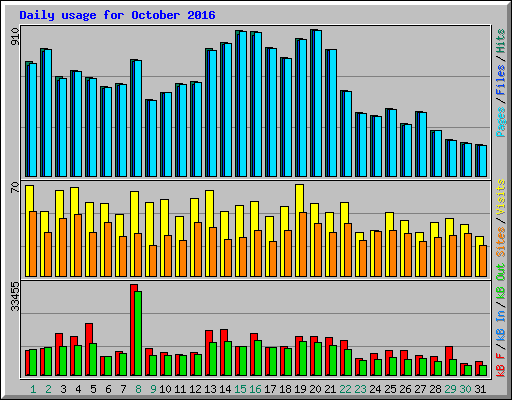Image resolution: width=512 pixels, height=400 pixels.
Task: Select the orange 'Sites' legend label
Action: pos(501,242)
